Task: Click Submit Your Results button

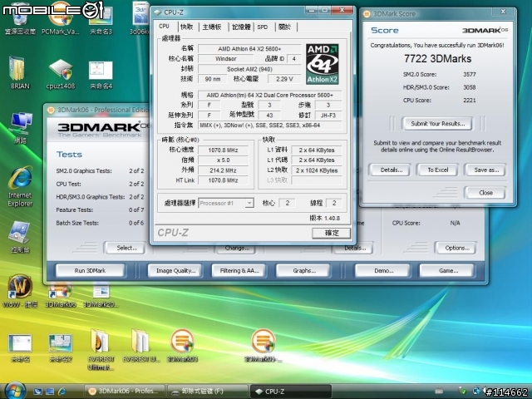Action: pyautogui.click(x=438, y=124)
